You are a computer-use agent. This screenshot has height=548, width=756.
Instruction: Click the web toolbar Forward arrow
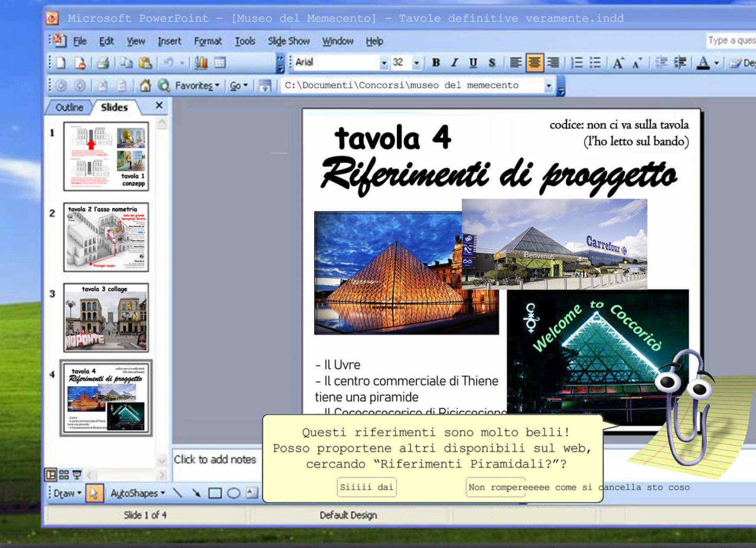pos(80,85)
